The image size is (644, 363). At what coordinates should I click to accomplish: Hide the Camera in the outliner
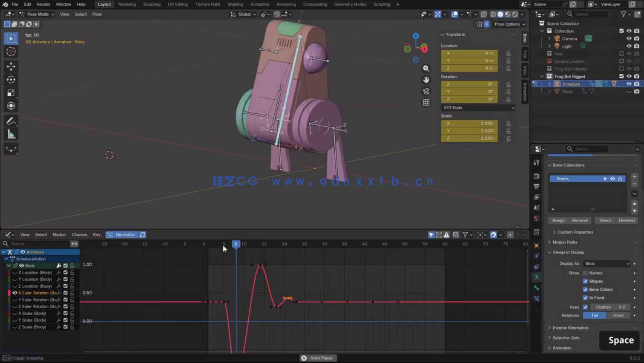coord(629,38)
